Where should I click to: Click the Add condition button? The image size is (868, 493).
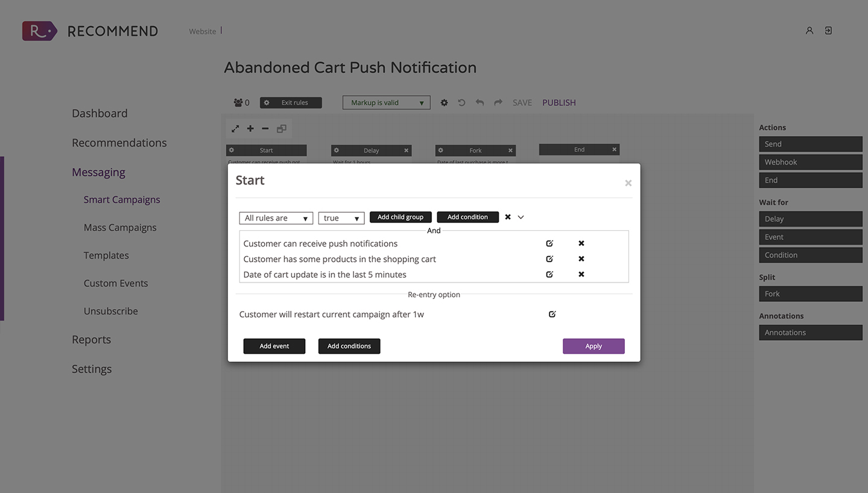coord(468,217)
